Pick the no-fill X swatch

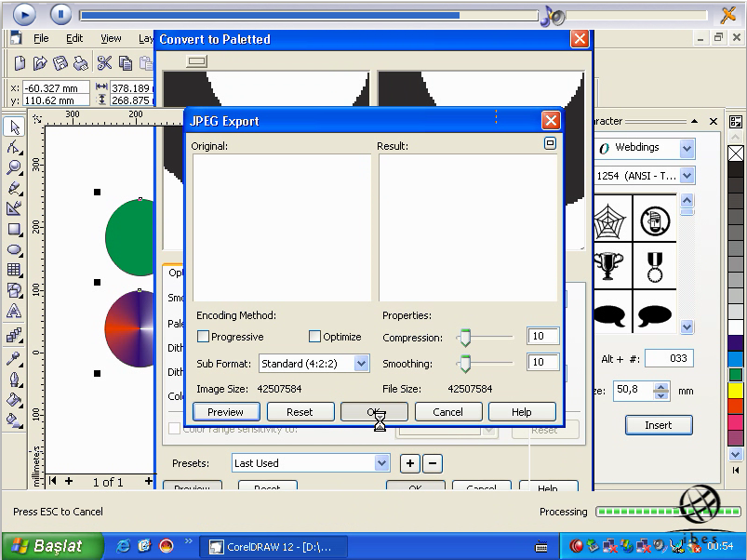click(x=736, y=153)
